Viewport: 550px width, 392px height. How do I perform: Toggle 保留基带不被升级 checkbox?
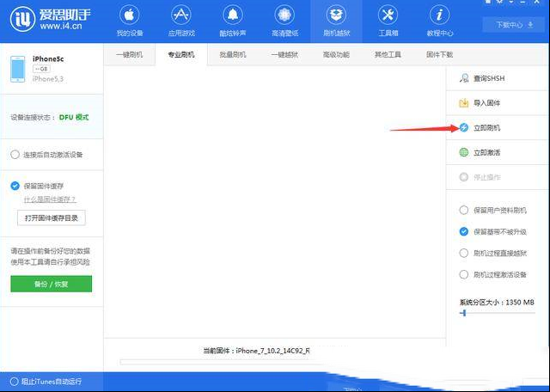coord(464,231)
